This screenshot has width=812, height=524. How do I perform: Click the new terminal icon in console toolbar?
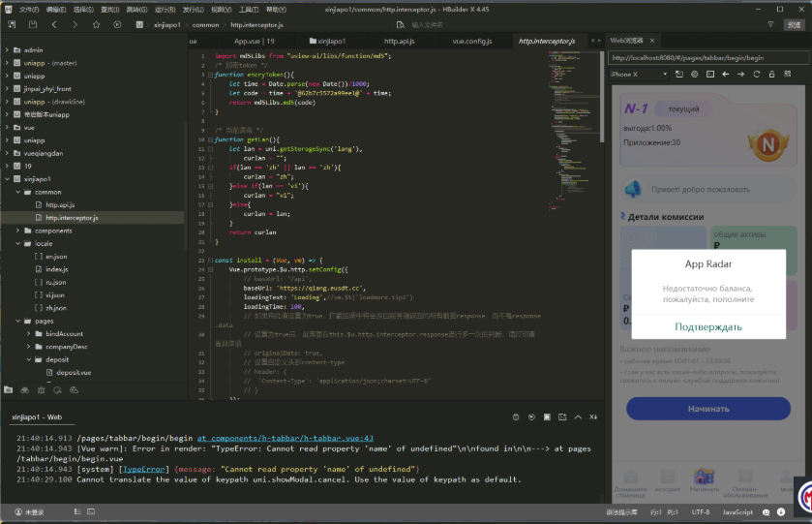tap(562, 416)
